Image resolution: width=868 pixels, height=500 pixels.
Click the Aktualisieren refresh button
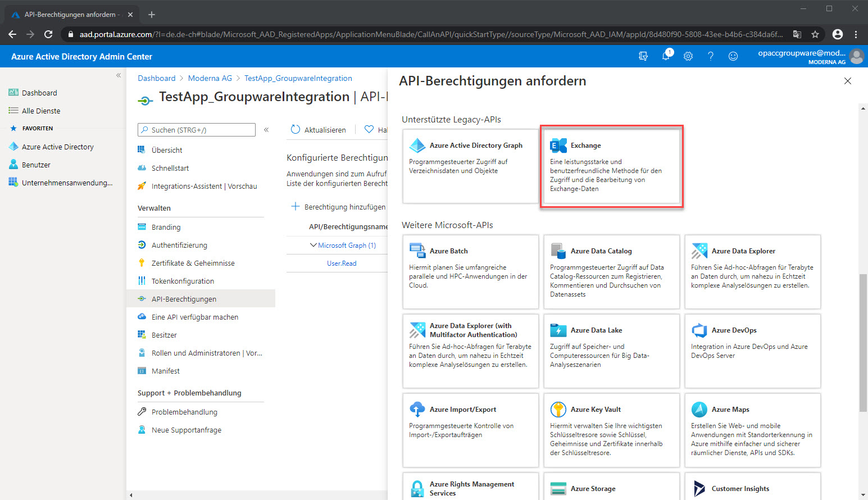pos(318,130)
